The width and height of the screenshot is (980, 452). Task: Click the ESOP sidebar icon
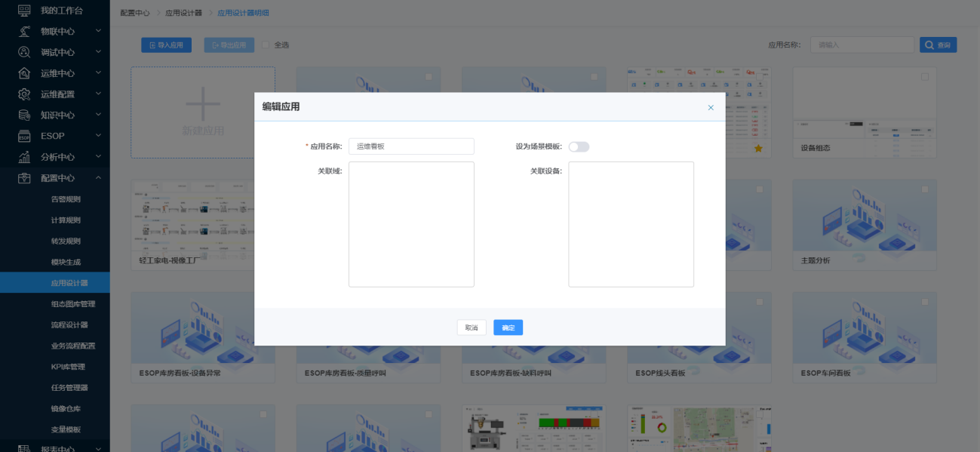click(x=24, y=137)
